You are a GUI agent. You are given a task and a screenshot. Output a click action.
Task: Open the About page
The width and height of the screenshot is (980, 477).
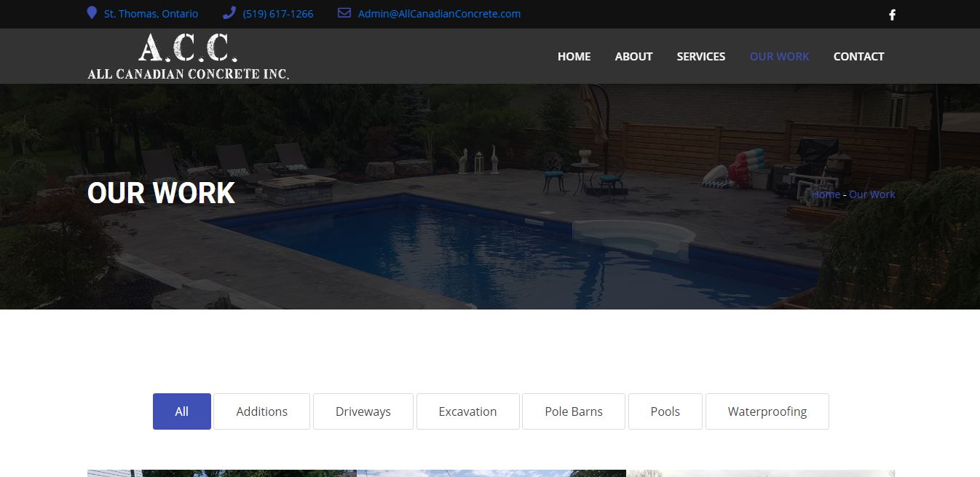coord(633,56)
